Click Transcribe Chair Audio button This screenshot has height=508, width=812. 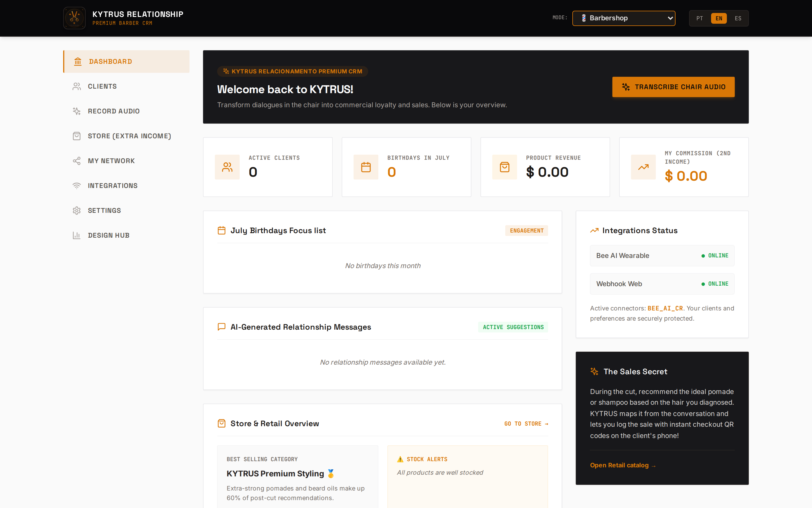[x=673, y=87]
